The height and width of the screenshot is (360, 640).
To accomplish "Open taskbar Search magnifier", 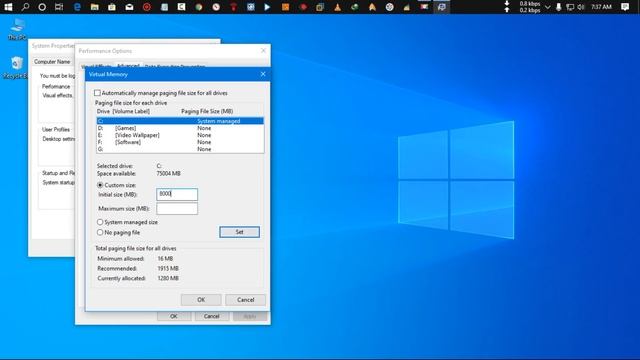I will click(25, 7).
